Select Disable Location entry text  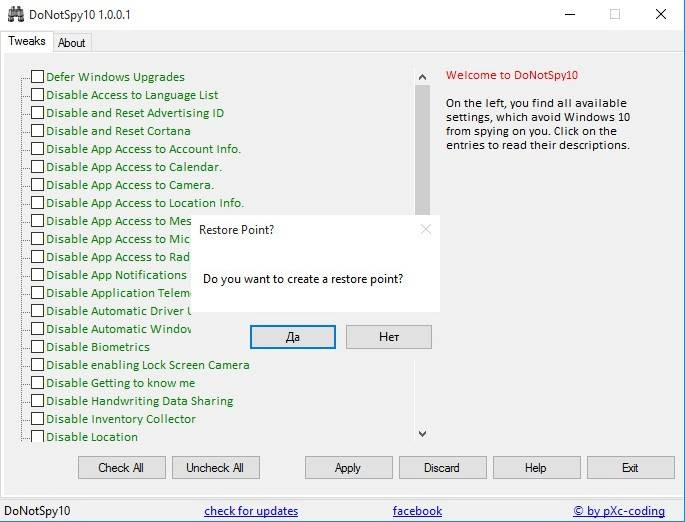click(92, 437)
